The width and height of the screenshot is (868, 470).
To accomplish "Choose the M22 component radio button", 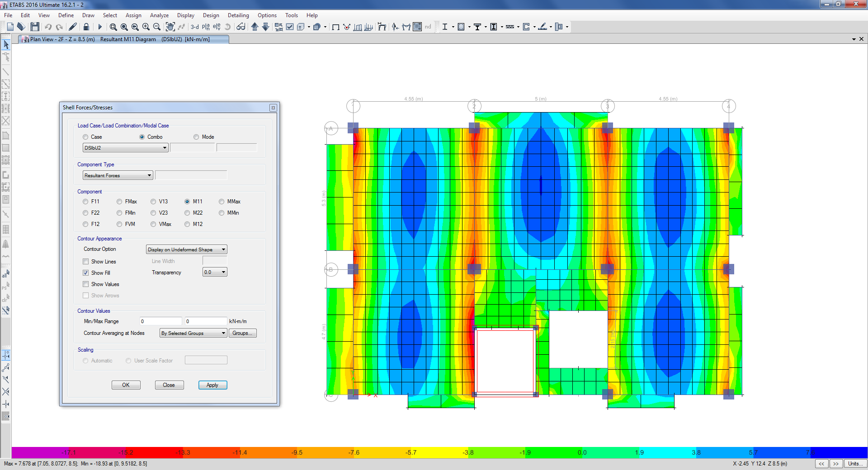I will [x=187, y=213].
